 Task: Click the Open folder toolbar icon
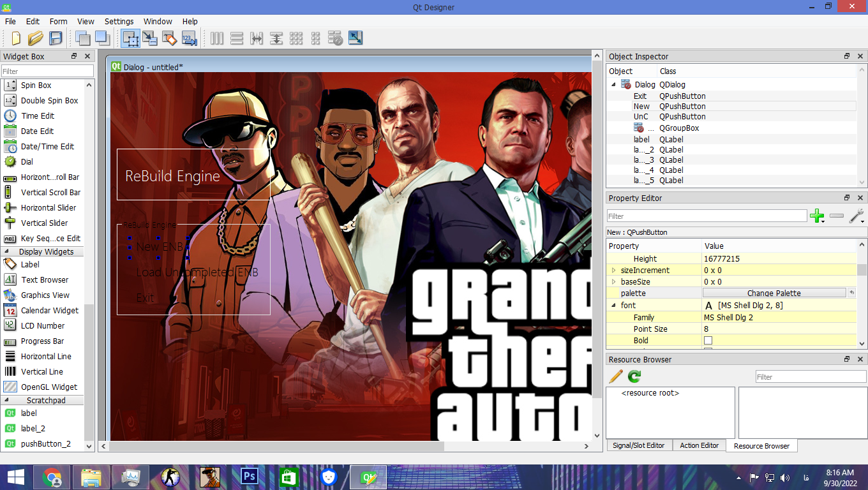tap(36, 38)
